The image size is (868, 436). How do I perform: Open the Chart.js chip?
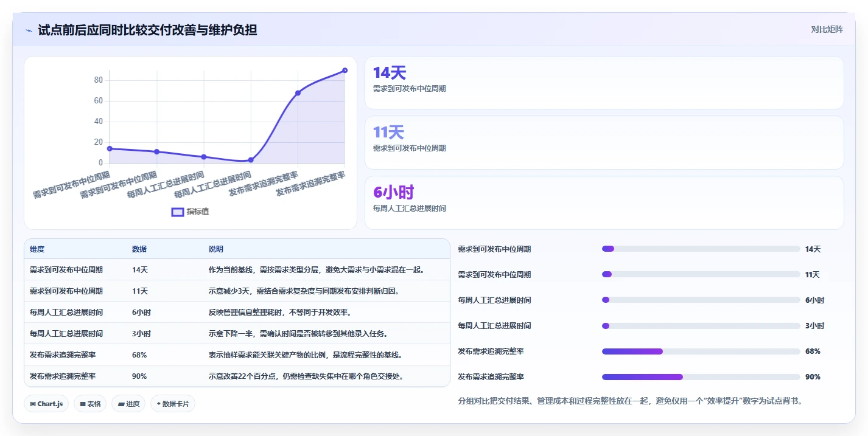[46, 404]
